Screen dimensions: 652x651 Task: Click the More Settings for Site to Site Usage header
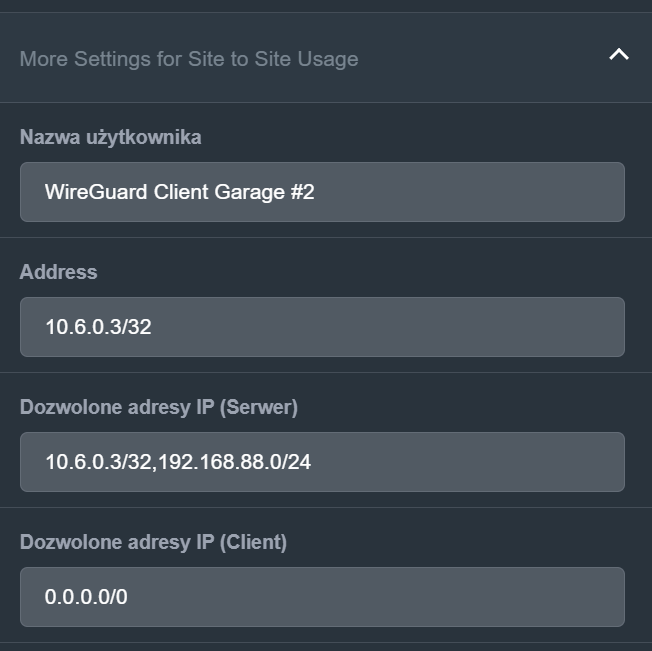click(189, 59)
